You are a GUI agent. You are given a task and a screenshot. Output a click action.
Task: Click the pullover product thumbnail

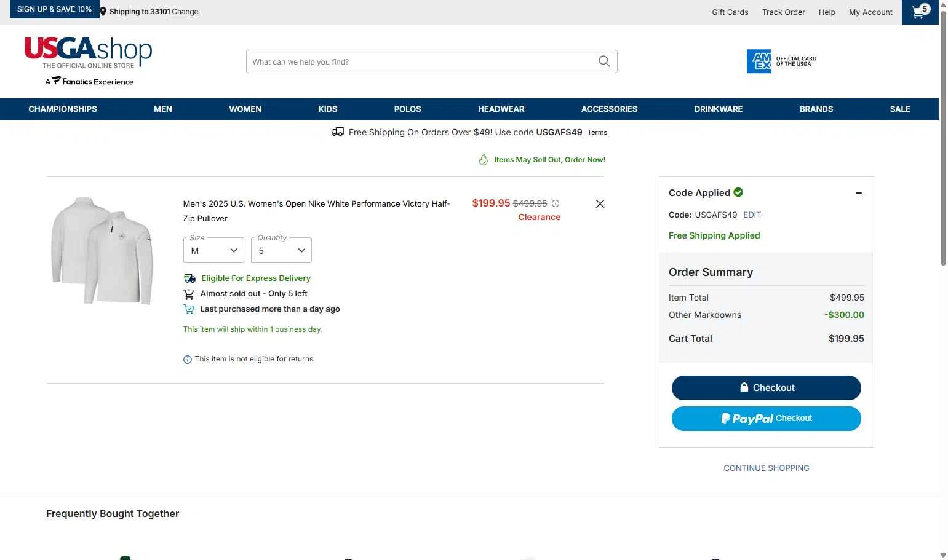(102, 250)
